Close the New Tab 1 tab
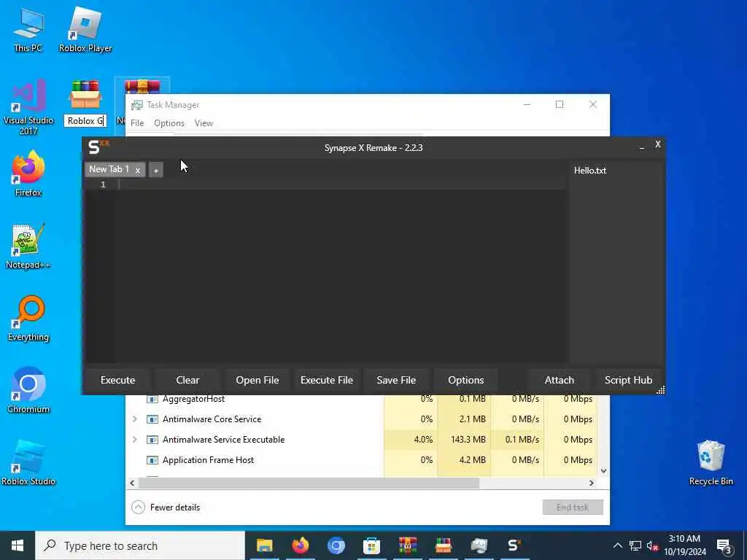 pyautogui.click(x=138, y=170)
